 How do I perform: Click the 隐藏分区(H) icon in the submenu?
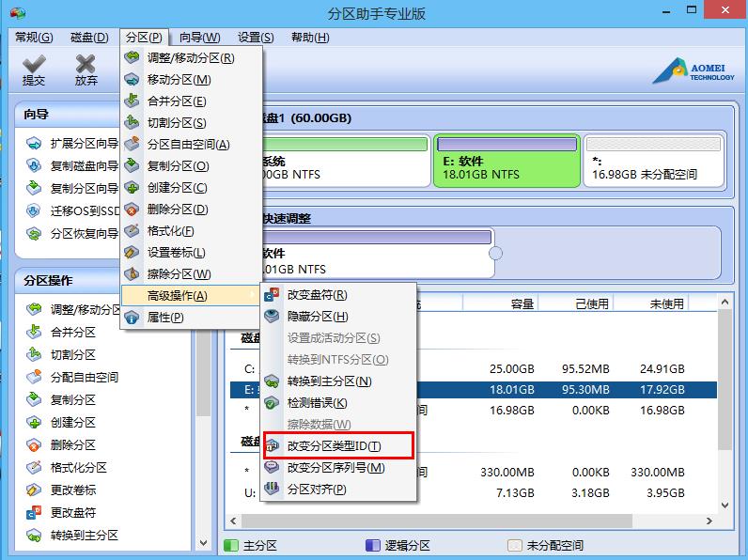tap(272, 317)
